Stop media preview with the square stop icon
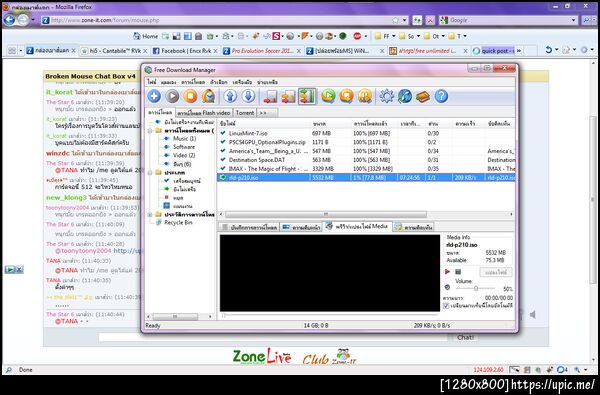Screen dimensions: 600x395 coord(458,272)
